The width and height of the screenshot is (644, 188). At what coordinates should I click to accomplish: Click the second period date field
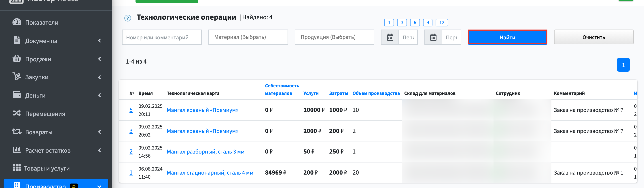(x=451, y=37)
